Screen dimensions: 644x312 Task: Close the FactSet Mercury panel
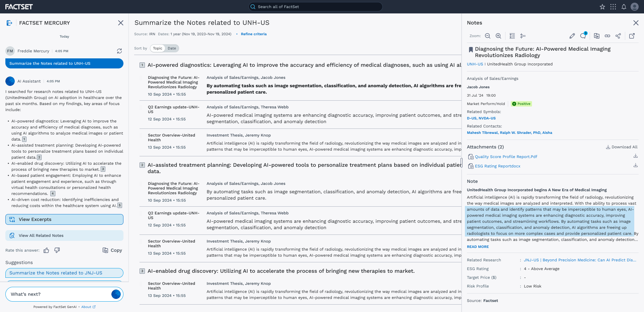click(121, 23)
